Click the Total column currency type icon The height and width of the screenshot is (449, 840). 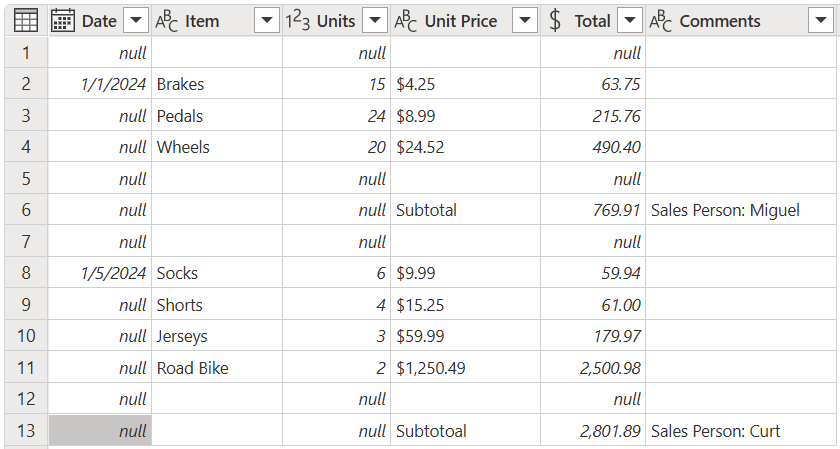(555, 20)
